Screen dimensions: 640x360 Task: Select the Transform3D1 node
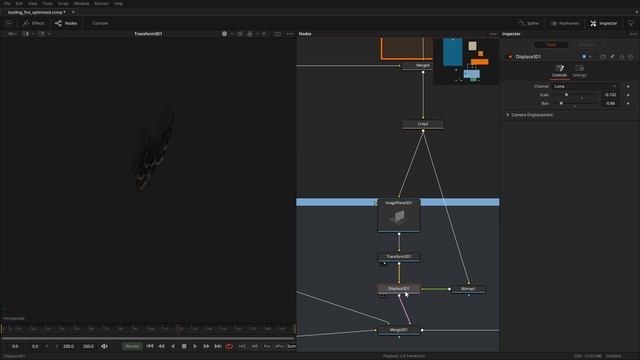tap(399, 257)
